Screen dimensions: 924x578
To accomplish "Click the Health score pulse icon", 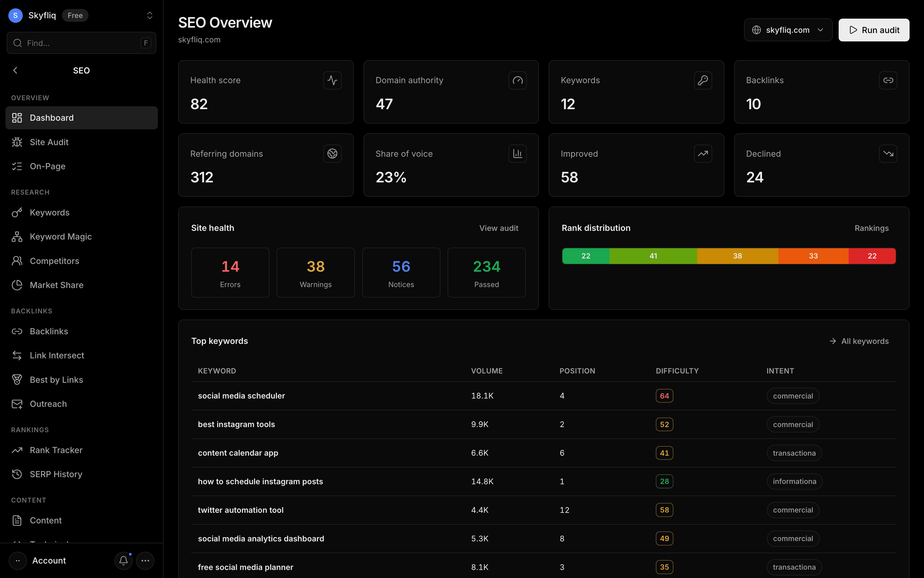I will (x=332, y=80).
